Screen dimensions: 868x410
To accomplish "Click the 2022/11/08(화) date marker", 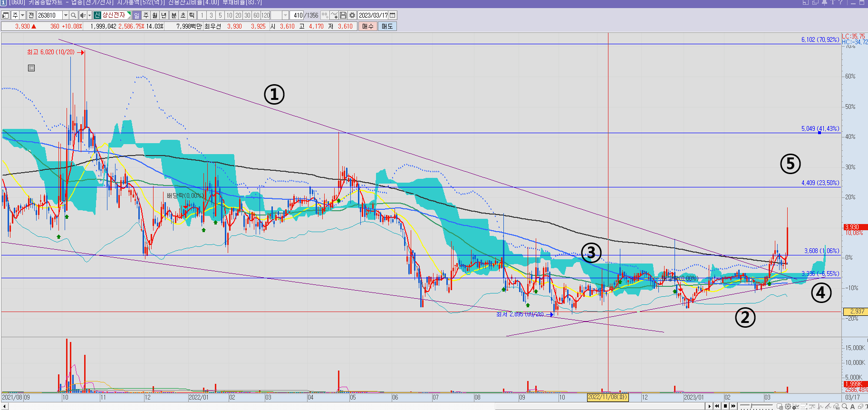I will pos(608,397).
